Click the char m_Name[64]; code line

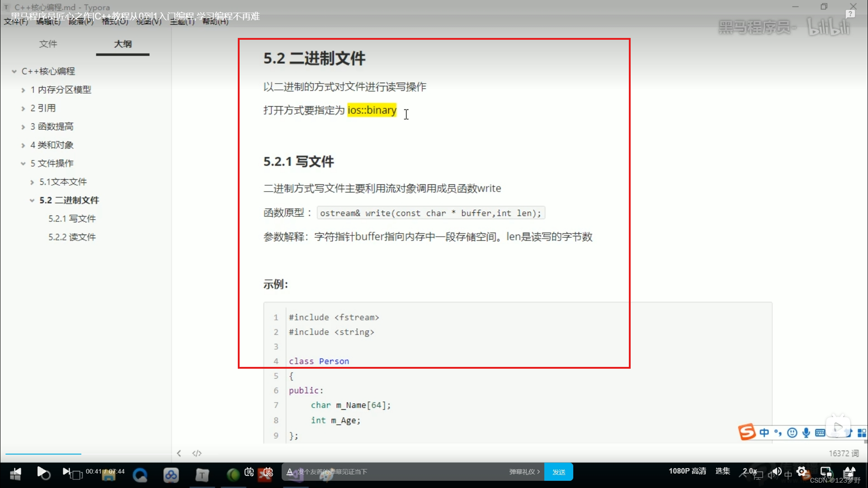click(350, 405)
